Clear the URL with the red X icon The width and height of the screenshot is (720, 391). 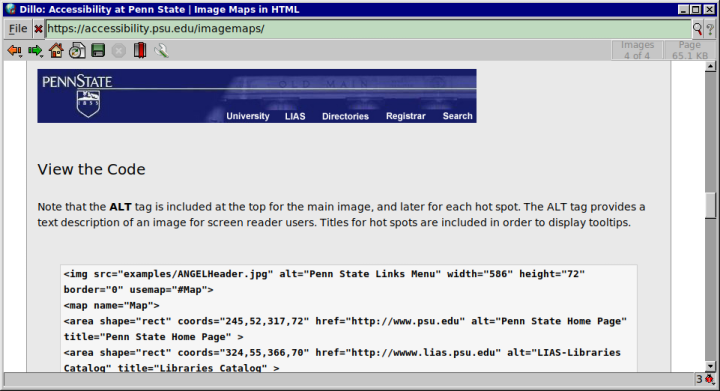click(39, 29)
